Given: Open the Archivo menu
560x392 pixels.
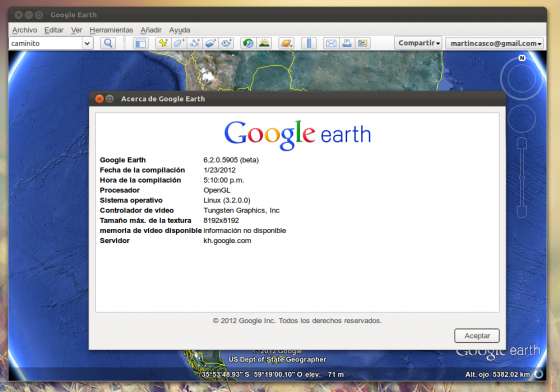Looking at the screenshot, I should point(25,30).
